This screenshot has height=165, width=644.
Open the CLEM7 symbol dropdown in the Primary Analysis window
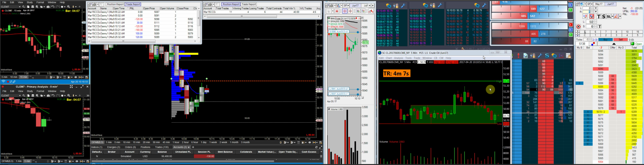(20, 96)
